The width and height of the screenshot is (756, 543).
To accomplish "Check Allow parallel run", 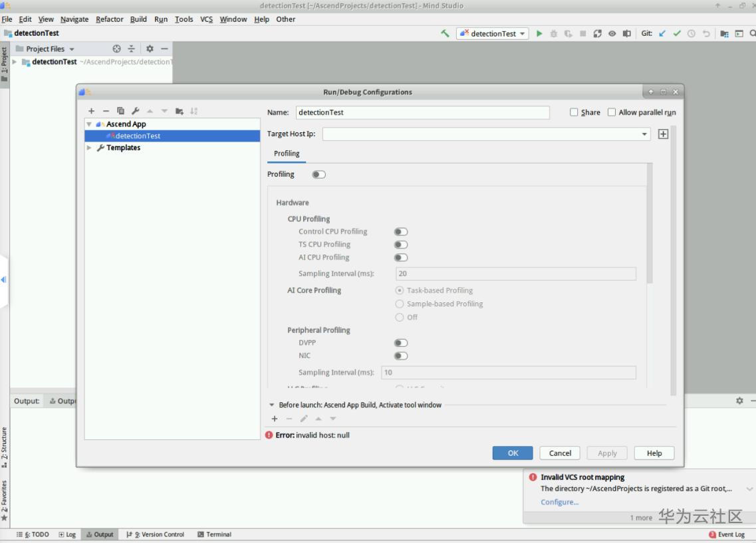I will pos(611,112).
